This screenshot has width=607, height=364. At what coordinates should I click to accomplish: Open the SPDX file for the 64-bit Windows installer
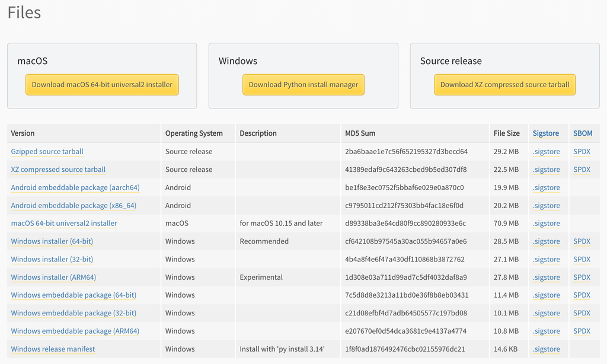tap(583, 241)
